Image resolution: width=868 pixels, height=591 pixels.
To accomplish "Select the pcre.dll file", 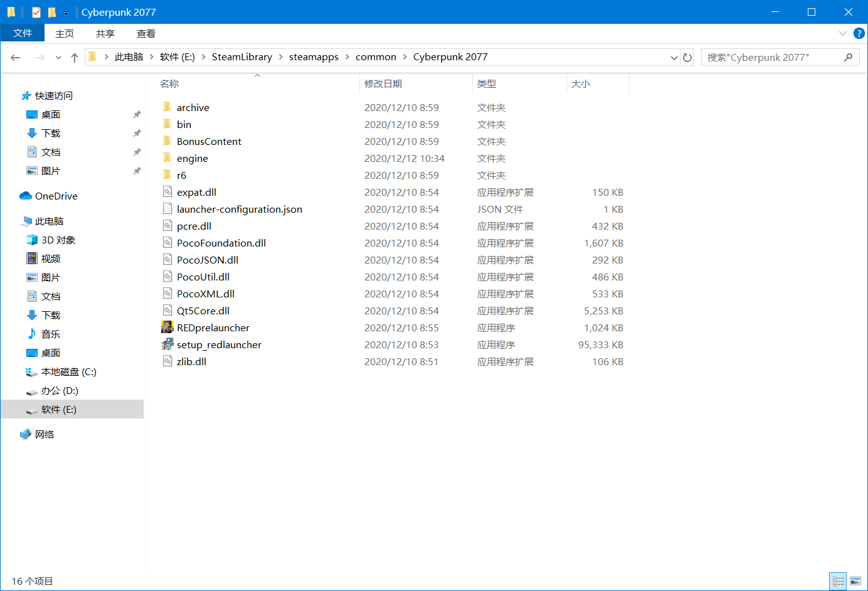I will pos(194,226).
